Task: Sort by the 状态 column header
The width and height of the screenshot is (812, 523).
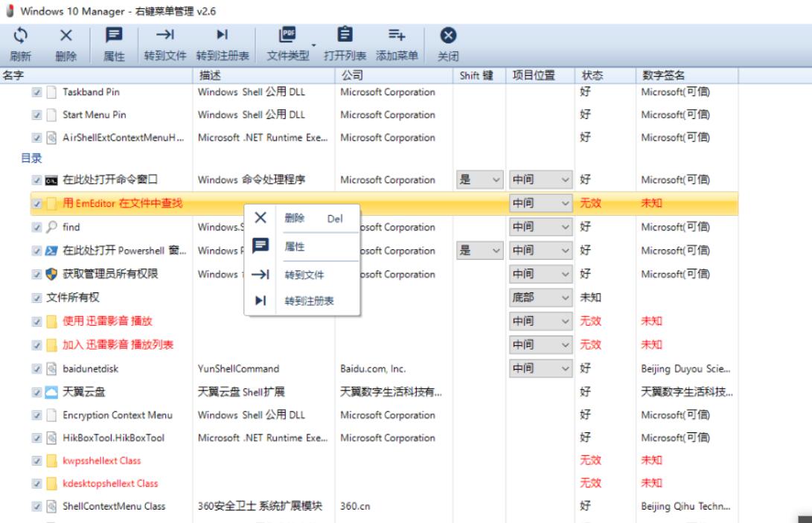Action: [605, 76]
